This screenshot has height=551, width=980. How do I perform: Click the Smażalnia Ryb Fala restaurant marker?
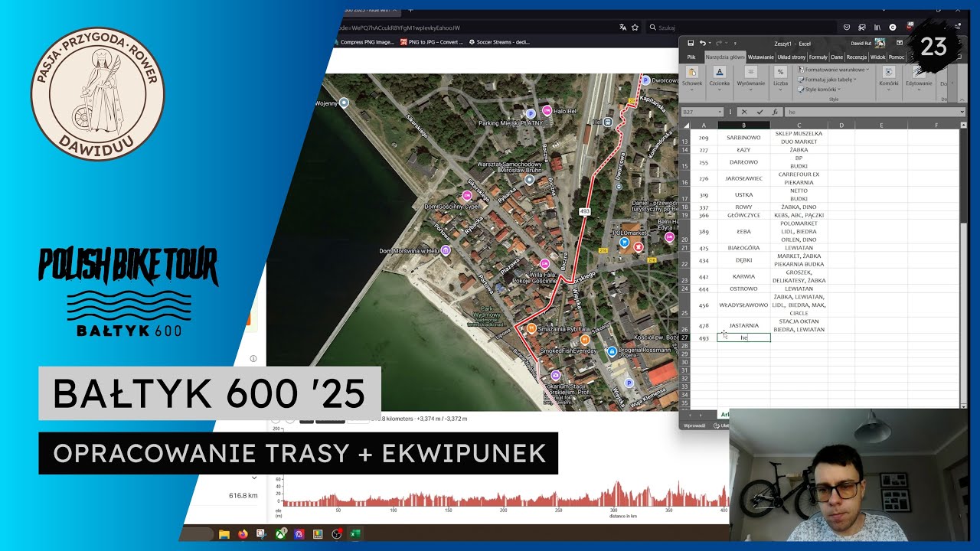(531, 328)
